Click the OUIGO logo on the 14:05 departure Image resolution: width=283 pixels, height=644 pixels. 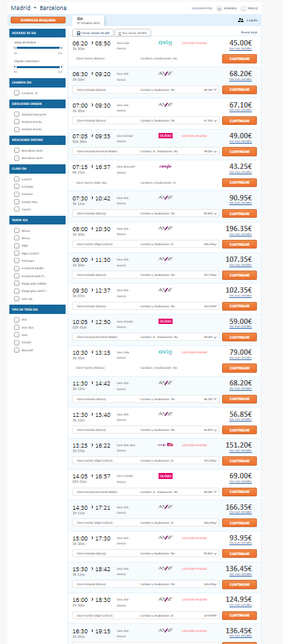pyautogui.click(x=165, y=476)
